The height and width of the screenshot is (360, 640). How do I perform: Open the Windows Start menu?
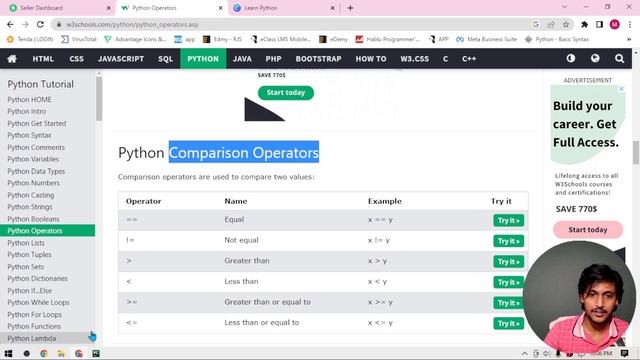click(x=8, y=353)
